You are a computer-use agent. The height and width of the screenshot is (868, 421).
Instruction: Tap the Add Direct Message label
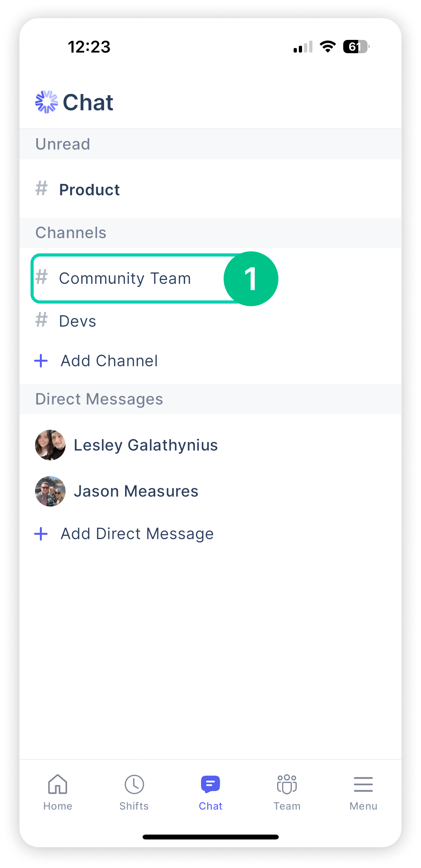pos(137,534)
